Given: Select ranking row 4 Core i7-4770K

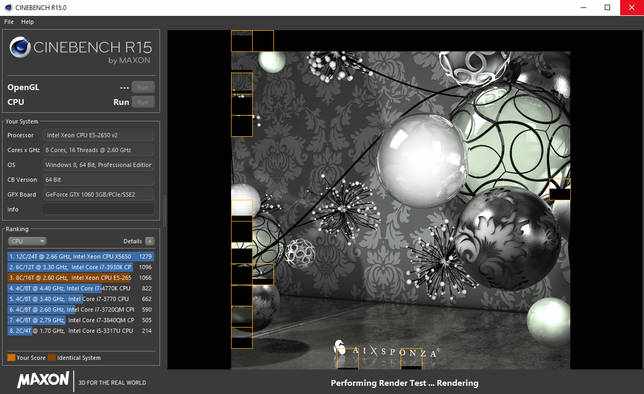Looking at the screenshot, I should click(x=80, y=288).
